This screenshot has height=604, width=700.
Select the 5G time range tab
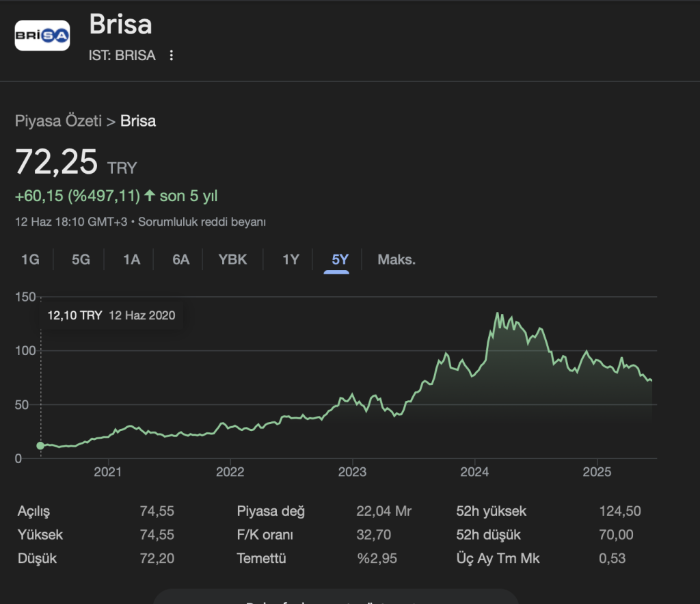click(x=81, y=259)
